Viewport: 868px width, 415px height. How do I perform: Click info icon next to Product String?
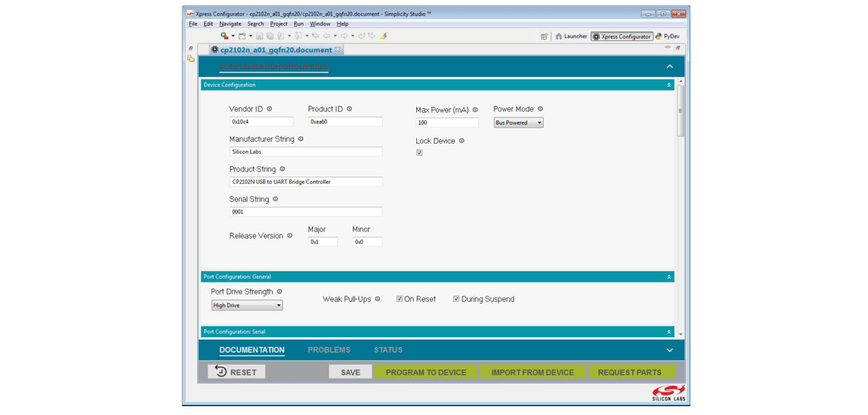282,169
